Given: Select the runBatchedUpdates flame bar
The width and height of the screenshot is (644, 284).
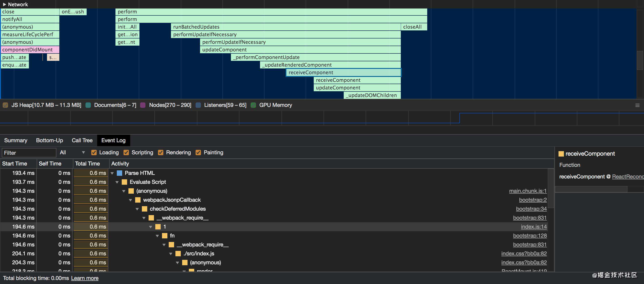Looking at the screenshot, I should (x=286, y=27).
